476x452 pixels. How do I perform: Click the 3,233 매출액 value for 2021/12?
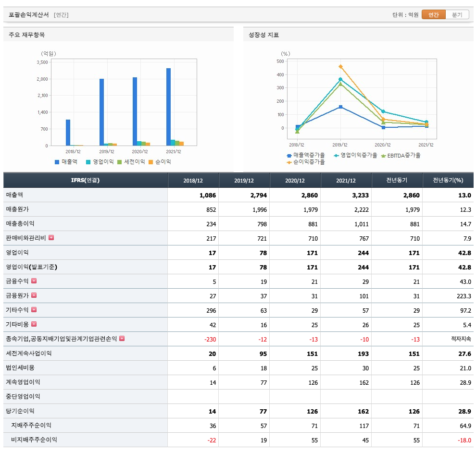pos(360,195)
